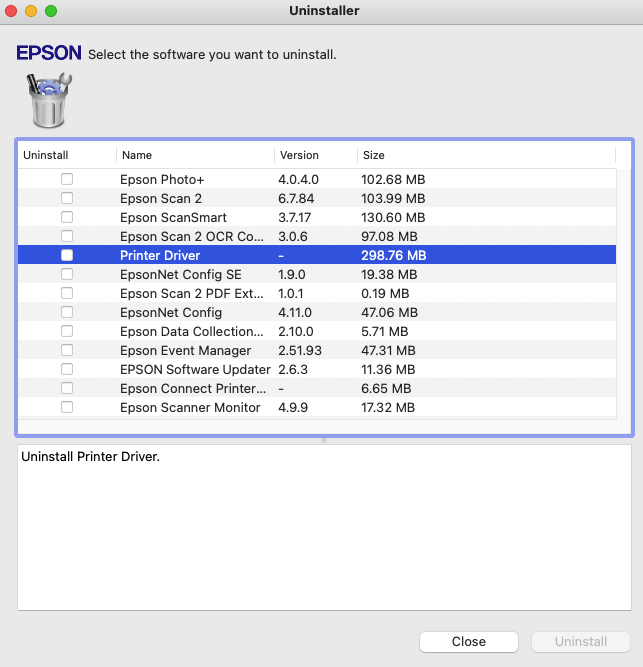Sort the list by the Size column

(487, 155)
